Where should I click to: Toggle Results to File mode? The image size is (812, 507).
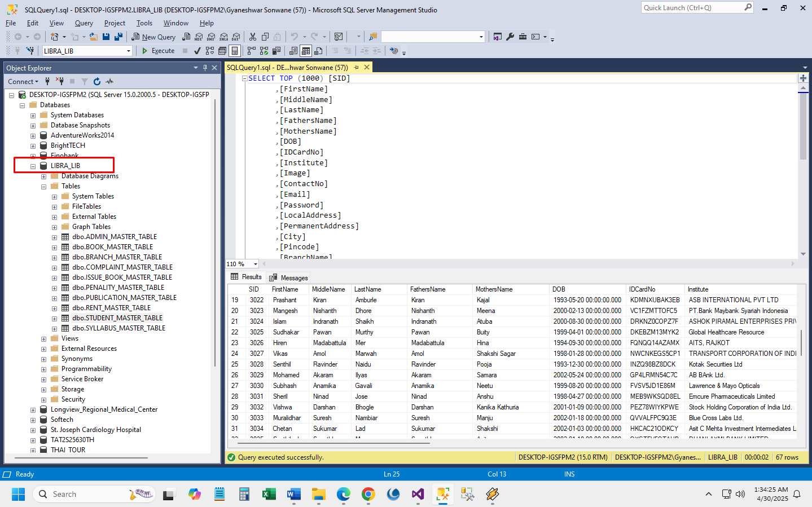pos(318,51)
